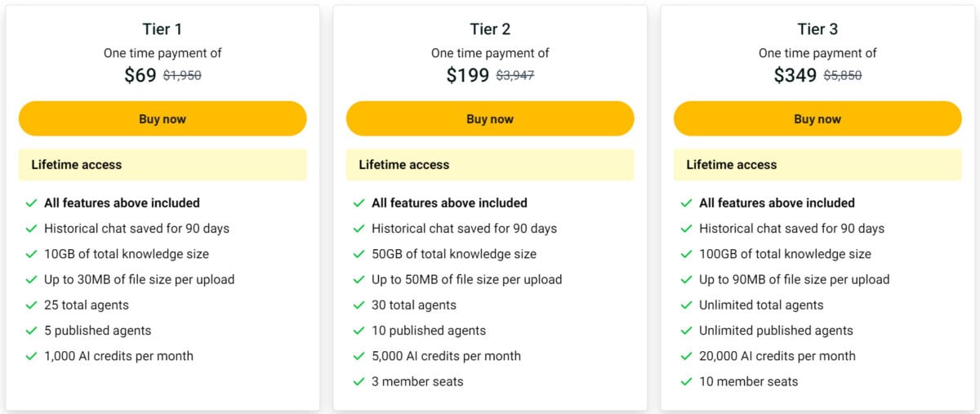
Task: Click checkmark next to 20,000 AI credits per month
Action: [x=686, y=356]
